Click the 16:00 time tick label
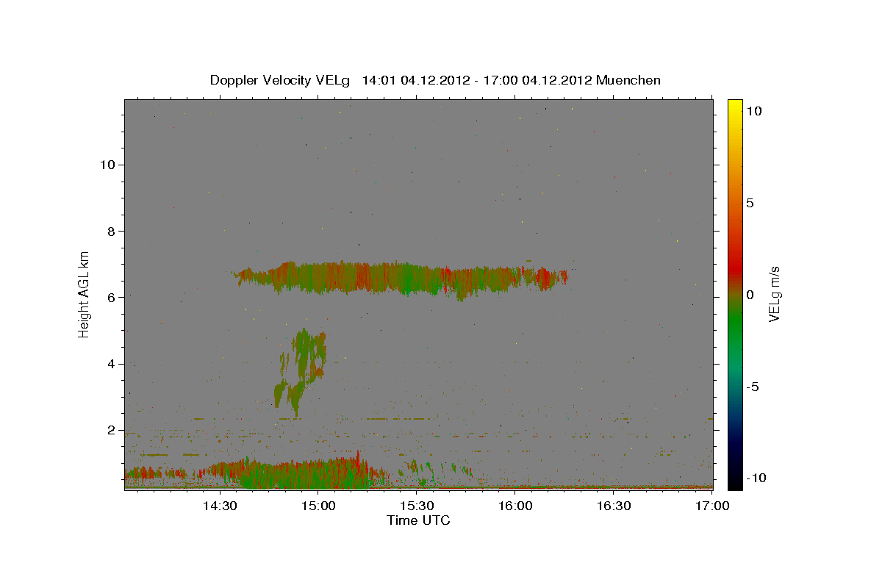 515,506
